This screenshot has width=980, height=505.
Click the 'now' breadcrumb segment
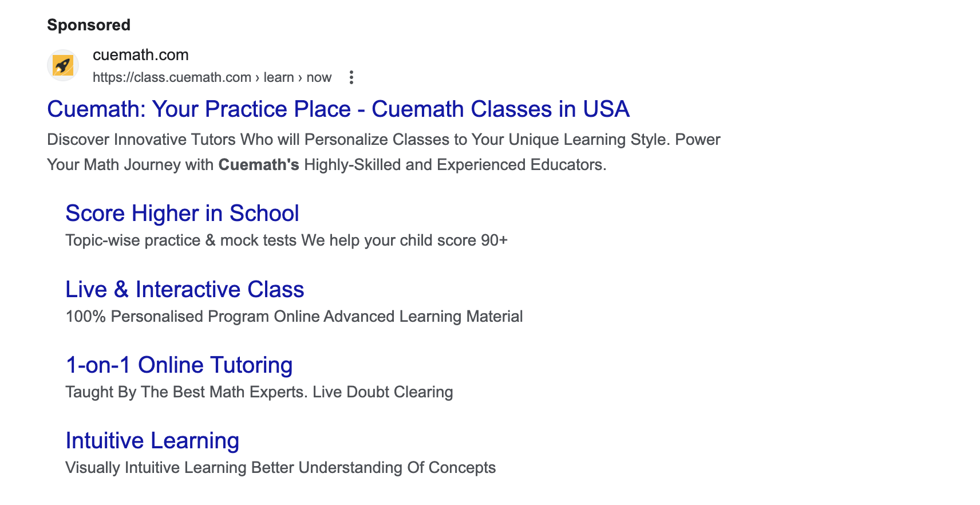pyautogui.click(x=318, y=77)
